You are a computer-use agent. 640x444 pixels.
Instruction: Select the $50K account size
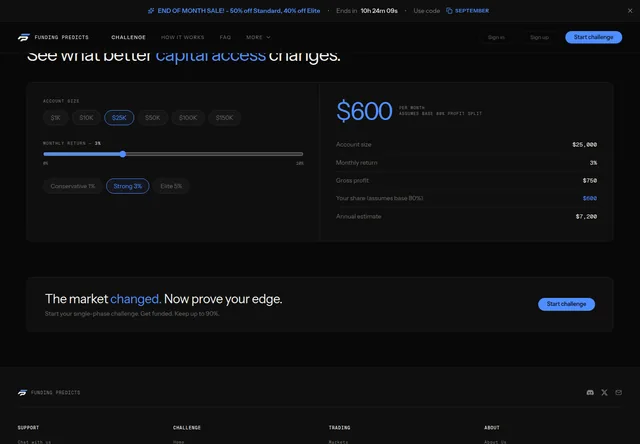click(153, 118)
